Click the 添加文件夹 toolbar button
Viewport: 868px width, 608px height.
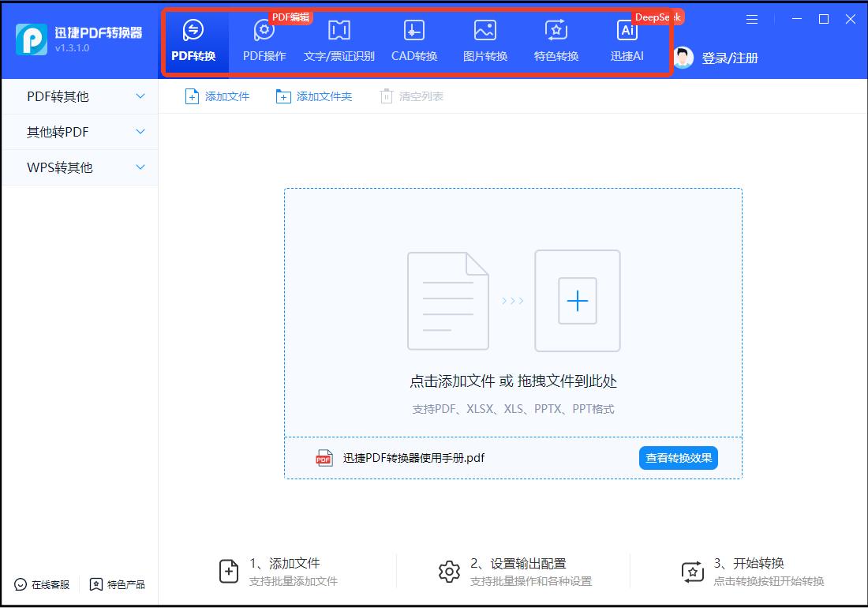(x=314, y=96)
